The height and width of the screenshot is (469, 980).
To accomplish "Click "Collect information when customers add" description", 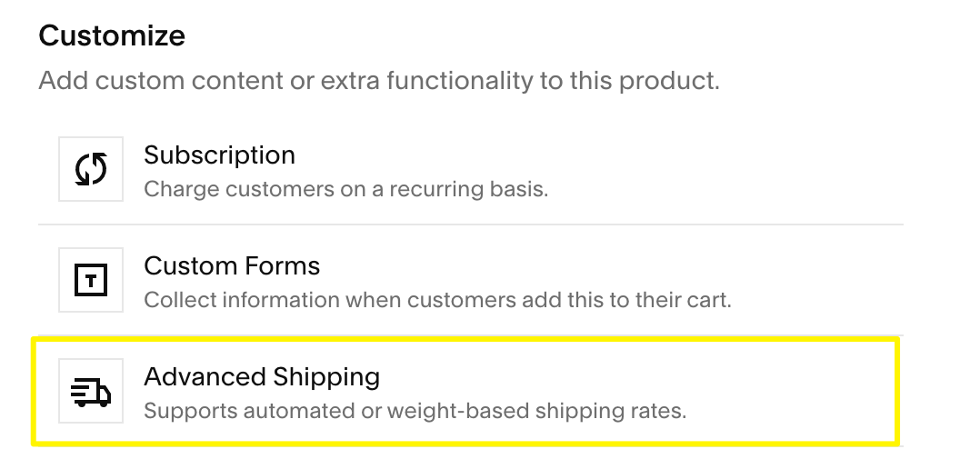I will pos(437,300).
